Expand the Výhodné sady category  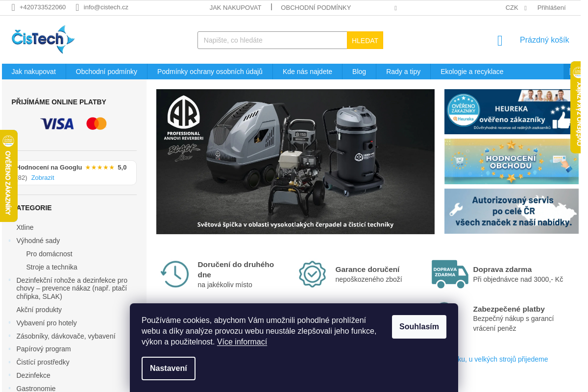[x=9, y=241]
